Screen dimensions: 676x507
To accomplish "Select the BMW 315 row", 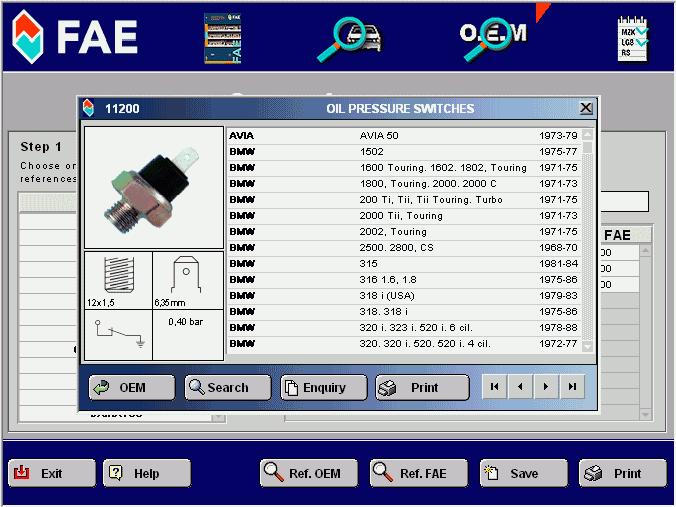I will (x=404, y=263).
